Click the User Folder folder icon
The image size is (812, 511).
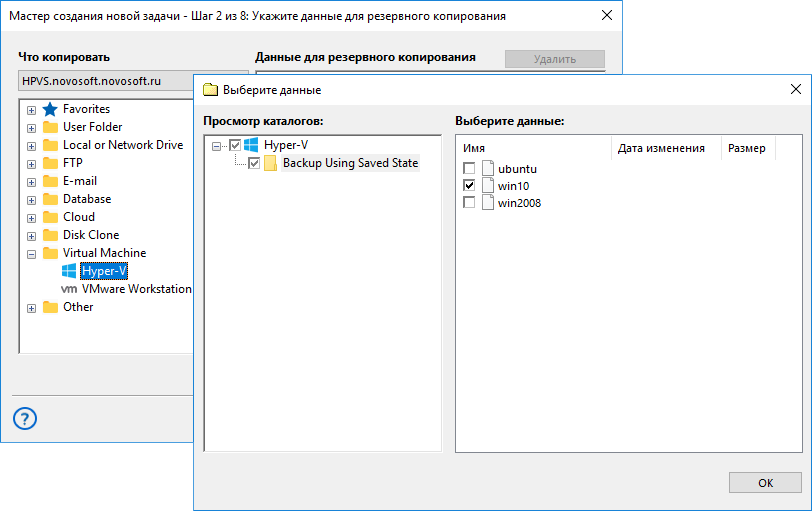(50, 127)
